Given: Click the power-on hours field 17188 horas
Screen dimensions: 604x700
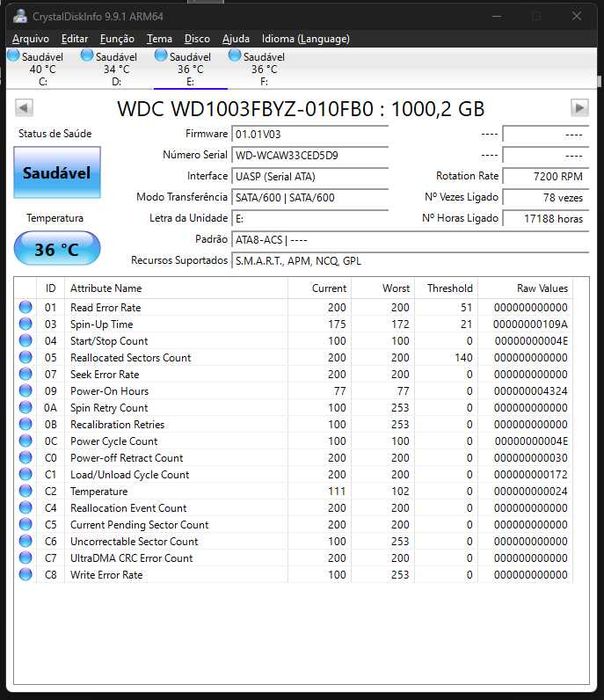Looking at the screenshot, I should 546,218.
